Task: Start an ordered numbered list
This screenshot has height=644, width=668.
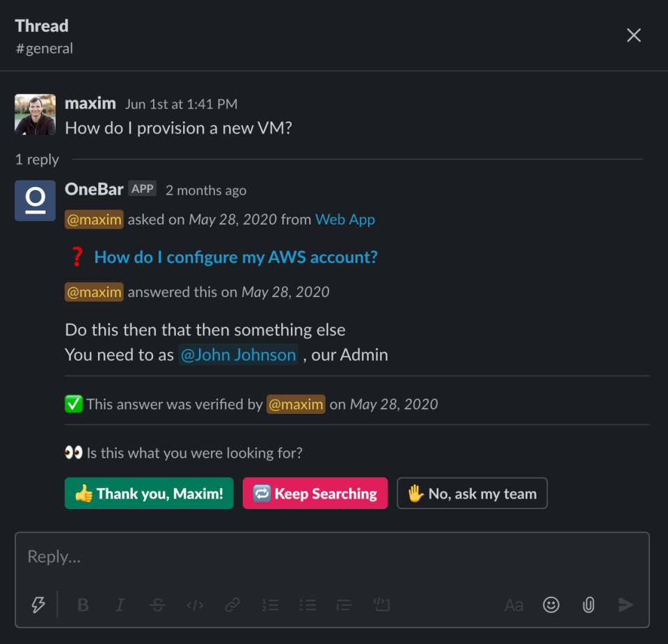Action: tap(270, 605)
